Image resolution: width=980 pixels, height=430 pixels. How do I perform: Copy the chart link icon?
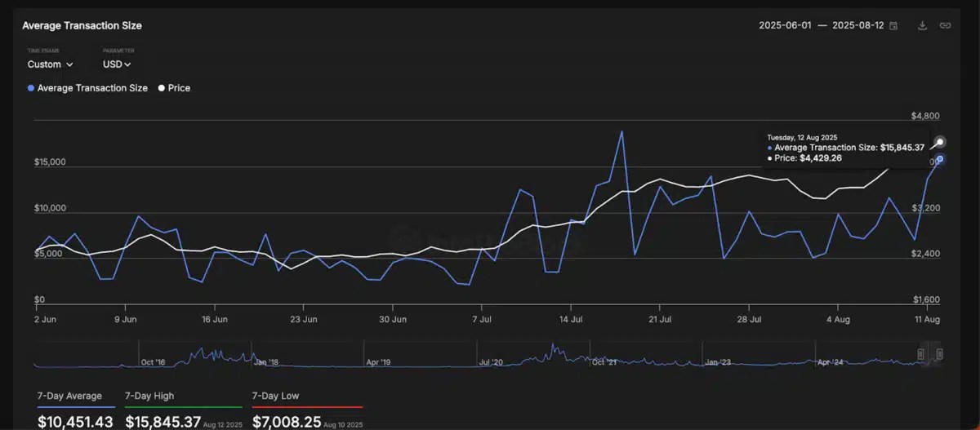tap(945, 25)
